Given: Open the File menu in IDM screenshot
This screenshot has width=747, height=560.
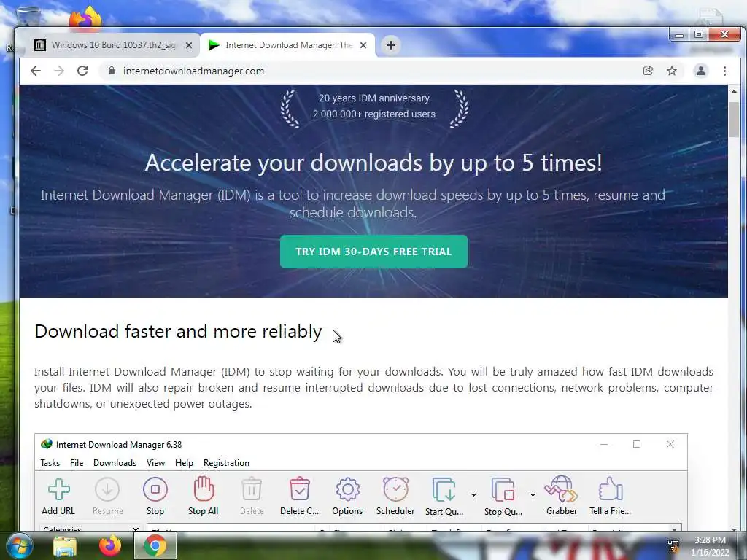Looking at the screenshot, I should 76,463.
